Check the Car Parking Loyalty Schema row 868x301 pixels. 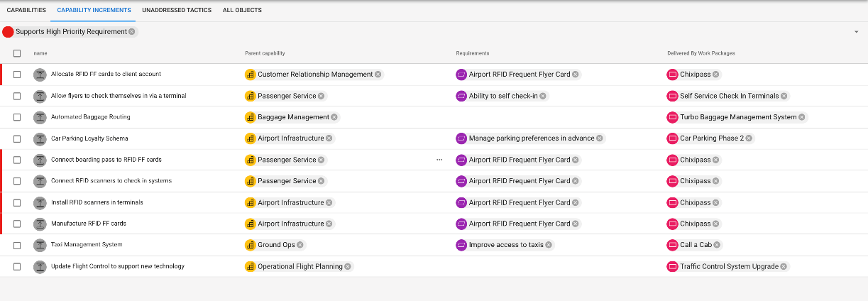point(17,138)
